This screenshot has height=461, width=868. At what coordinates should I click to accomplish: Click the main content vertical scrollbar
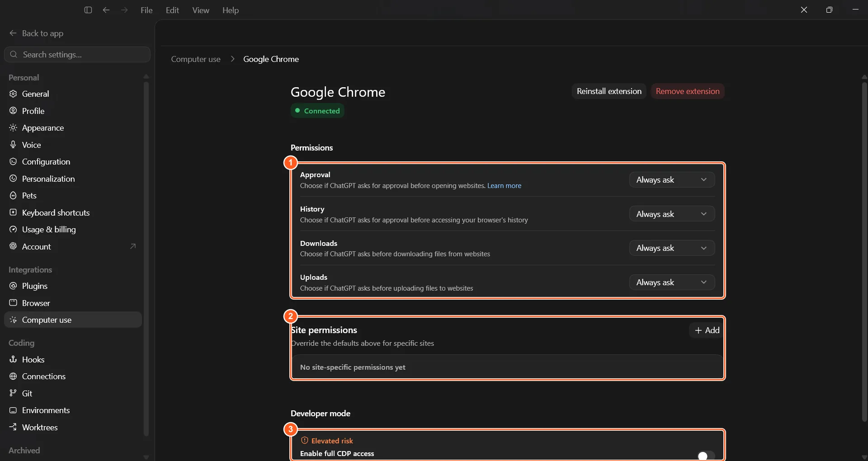864,251
